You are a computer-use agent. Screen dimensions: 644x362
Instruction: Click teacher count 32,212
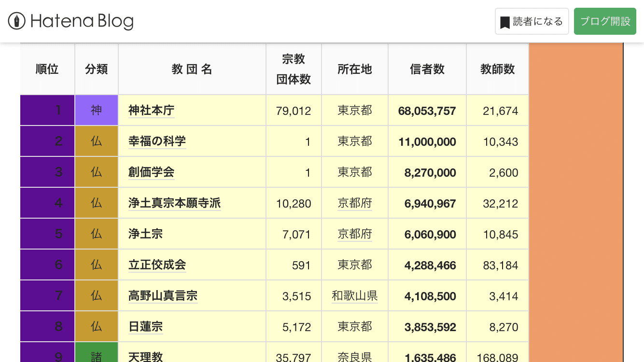coord(501,204)
